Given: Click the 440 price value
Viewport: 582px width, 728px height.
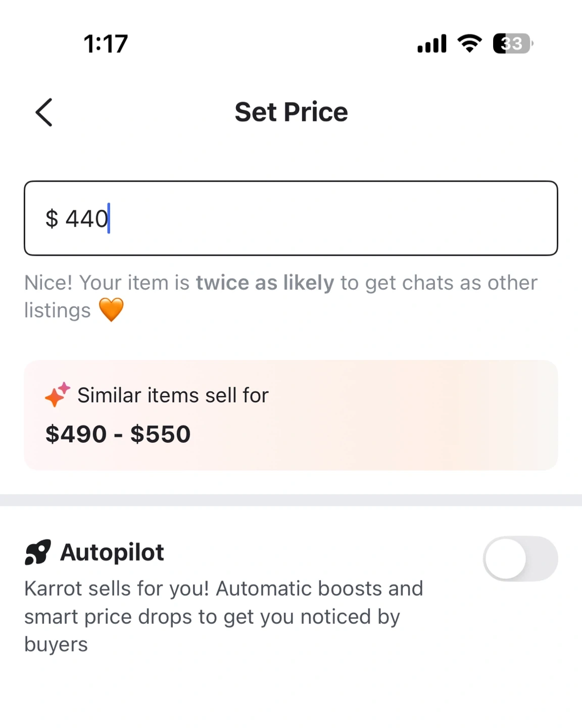Looking at the screenshot, I should coord(86,218).
